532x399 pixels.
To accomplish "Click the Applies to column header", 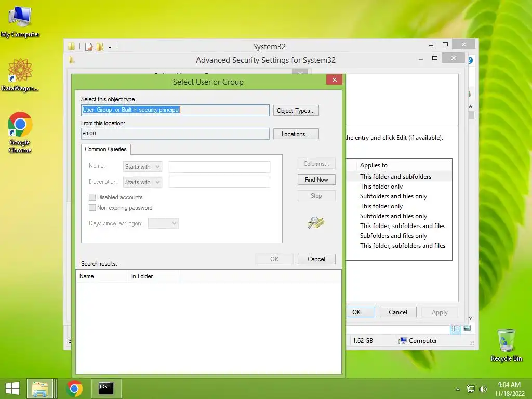I will click(x=374, y=165).
